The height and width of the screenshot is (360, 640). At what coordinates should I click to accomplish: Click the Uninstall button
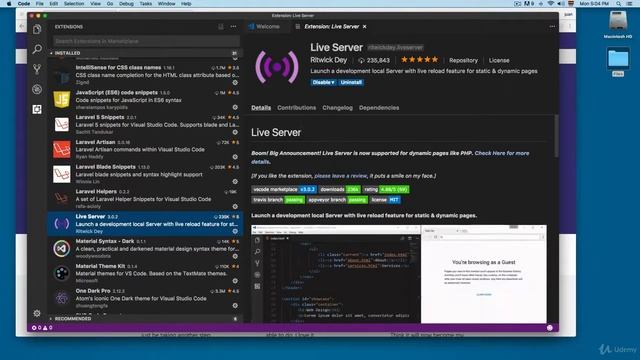tap(351, 82)
